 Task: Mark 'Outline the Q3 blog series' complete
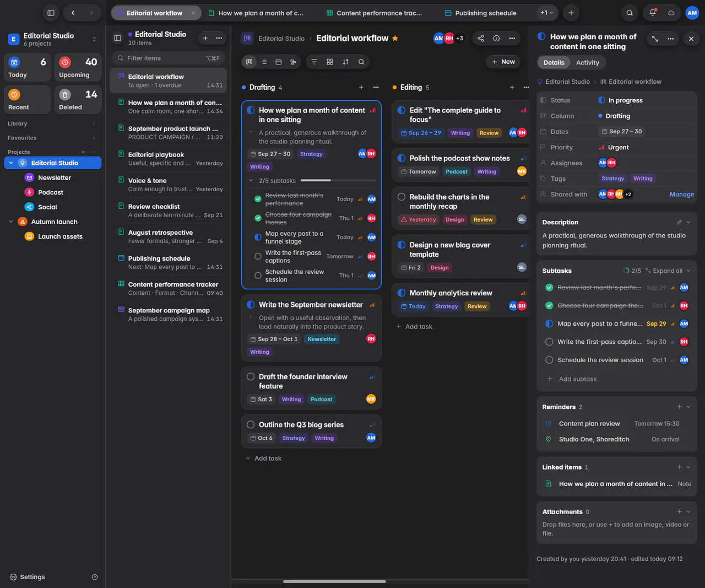[251, 425]
